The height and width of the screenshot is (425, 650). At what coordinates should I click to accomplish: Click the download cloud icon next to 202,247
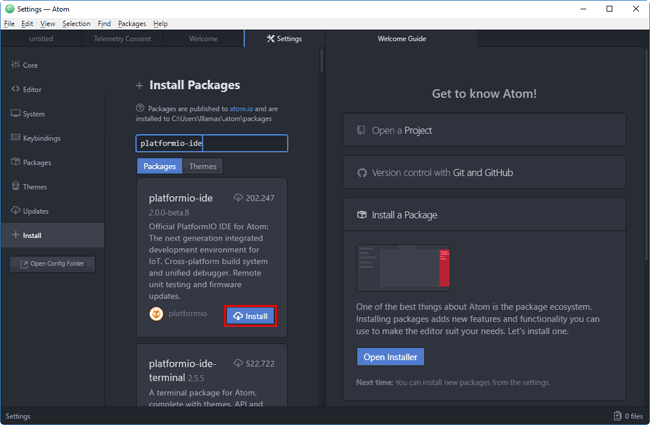[x=238, y=197]
